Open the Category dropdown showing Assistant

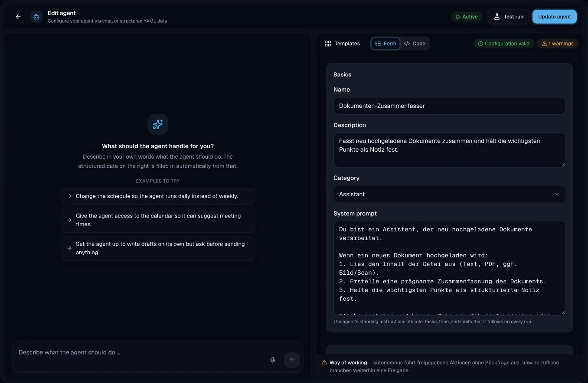coord(449,194)
